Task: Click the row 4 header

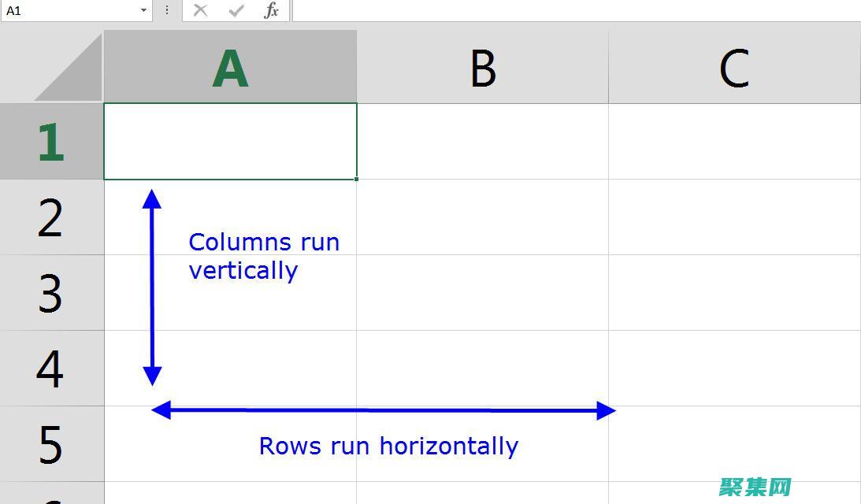Action: (51, 369)
